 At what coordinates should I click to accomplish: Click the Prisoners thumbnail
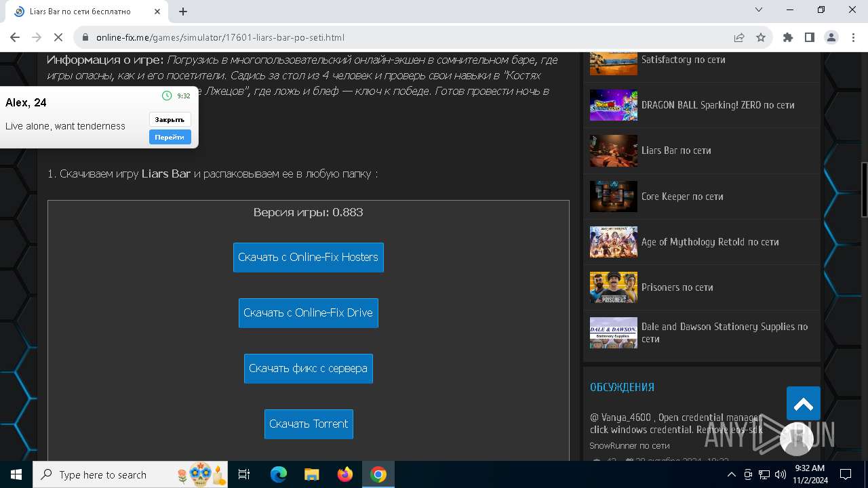click(x=614, y=287)
